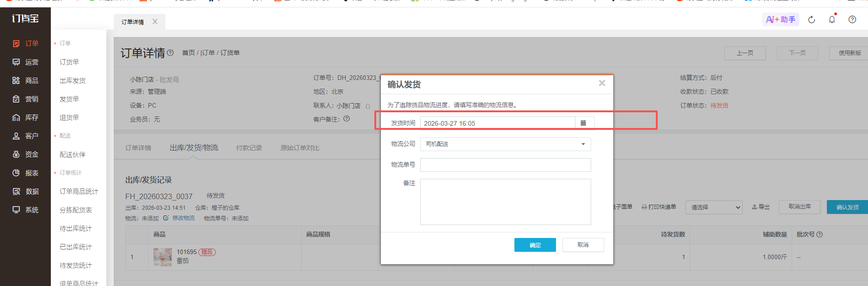This screenshot has height=286, width=868.
Task: Switch to the 出库/发货/物流 tab
Action: [x=194, y=148]
